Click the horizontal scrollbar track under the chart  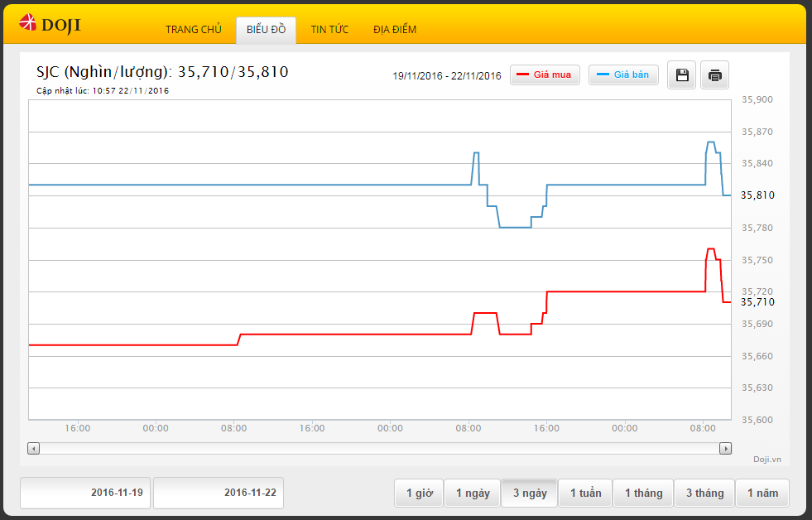[379, 449]
